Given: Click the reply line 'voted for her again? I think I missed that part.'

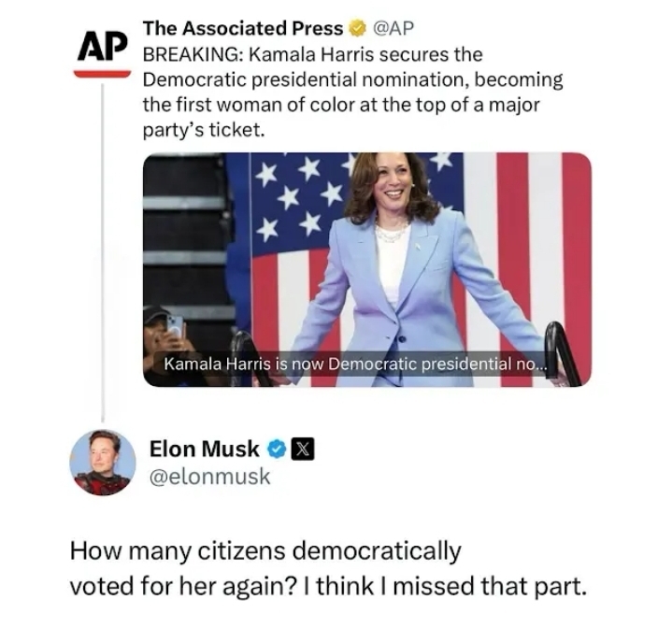Looking at the screenshot, I should [328, 587].
